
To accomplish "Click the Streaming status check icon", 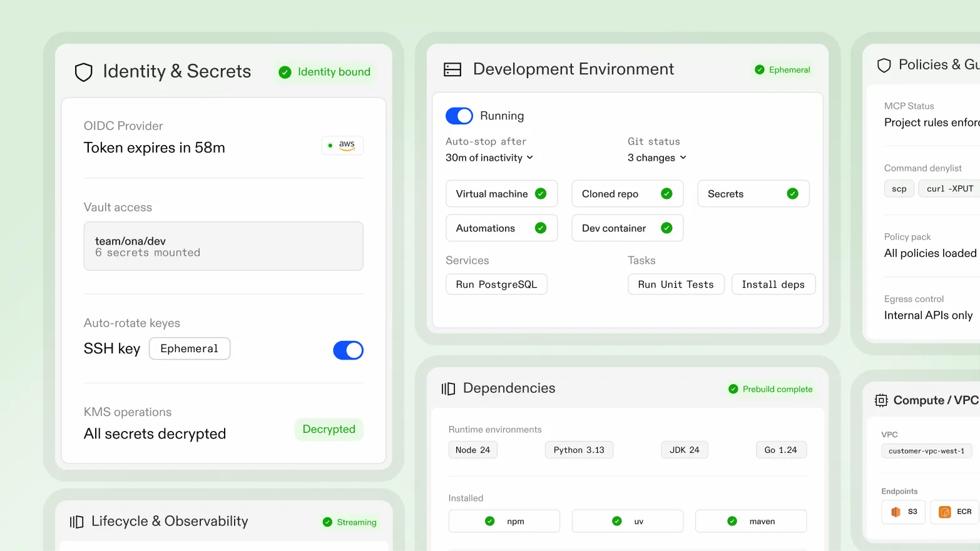I will point(327,522).
